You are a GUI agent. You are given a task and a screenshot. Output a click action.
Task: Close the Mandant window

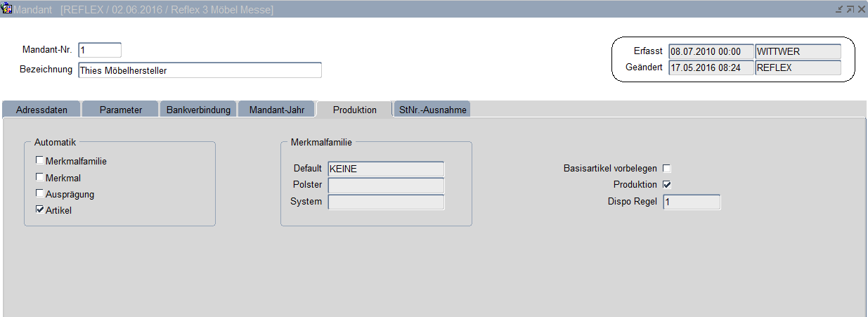861,9
